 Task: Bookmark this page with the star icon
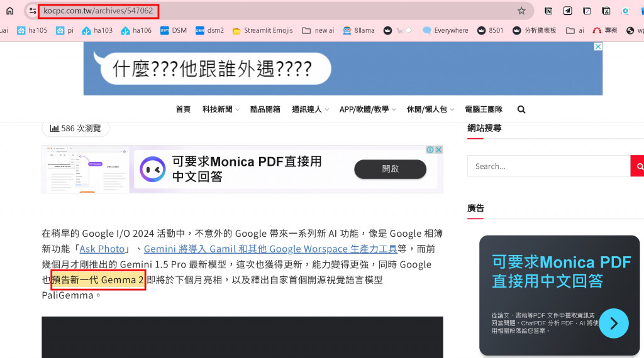click(x=521, y=11)
